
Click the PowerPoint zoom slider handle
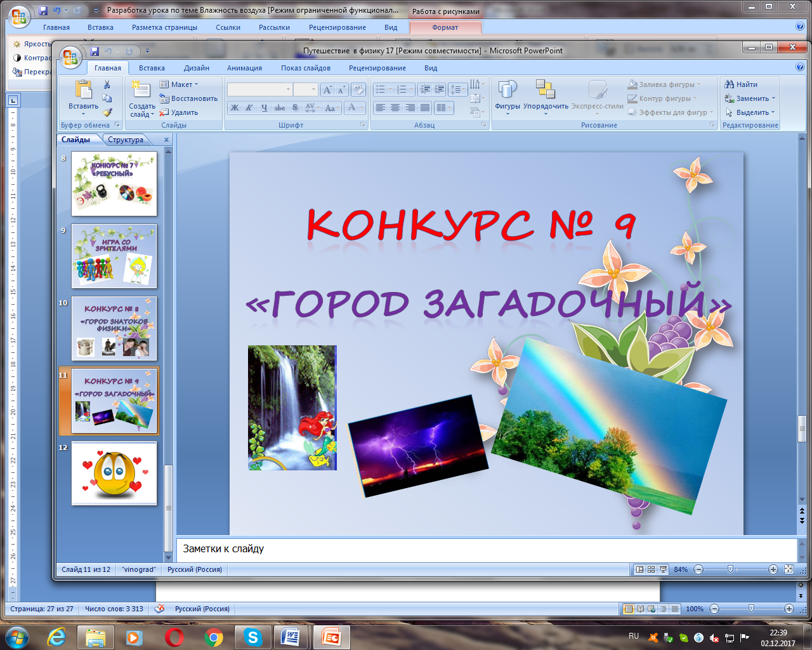pyautogui.click(x=730, y=569)
